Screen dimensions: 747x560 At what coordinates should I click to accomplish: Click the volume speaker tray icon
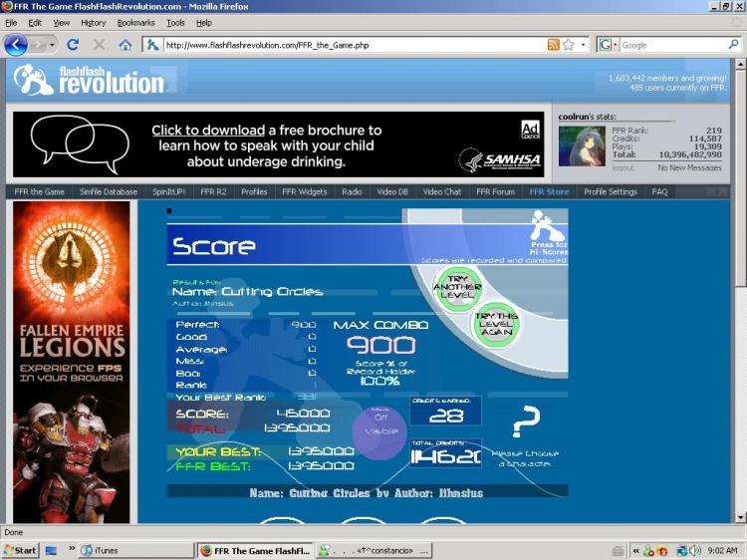pos(696,550)
